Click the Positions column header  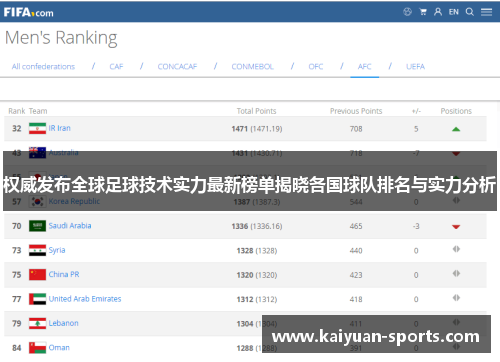pyautogui.click(x=456, y=111)
